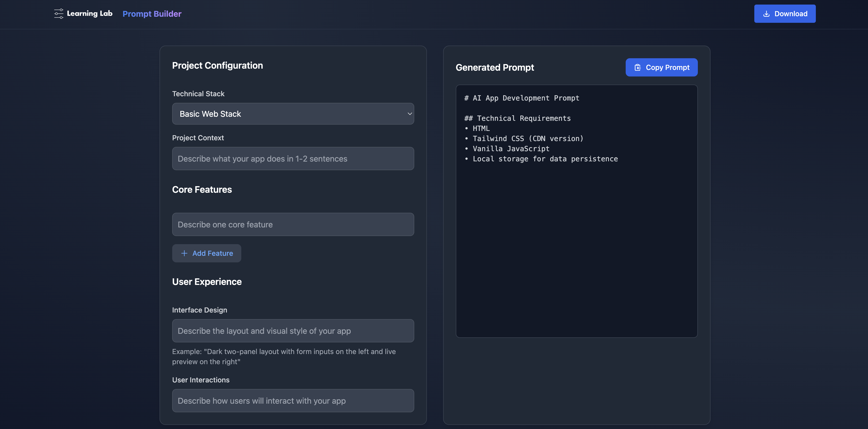Click inside the generated prompt code block
868x429 pixels.
(576, 211)
